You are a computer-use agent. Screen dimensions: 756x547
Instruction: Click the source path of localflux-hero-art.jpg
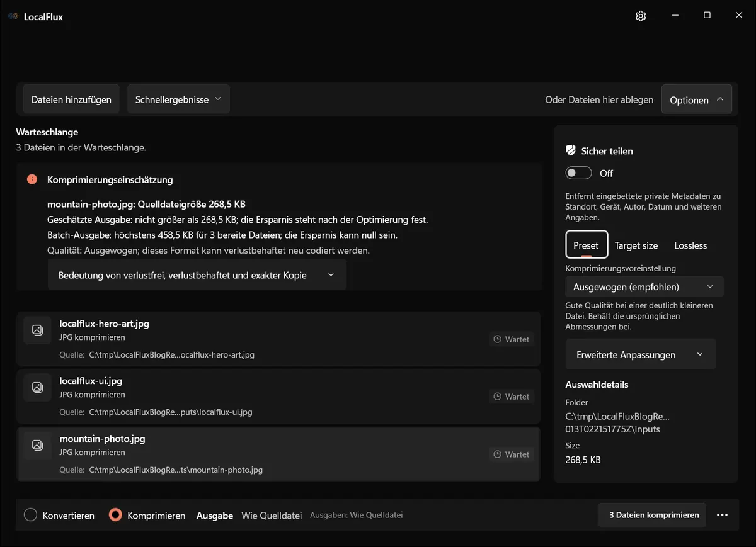click(x=171, y=355)
